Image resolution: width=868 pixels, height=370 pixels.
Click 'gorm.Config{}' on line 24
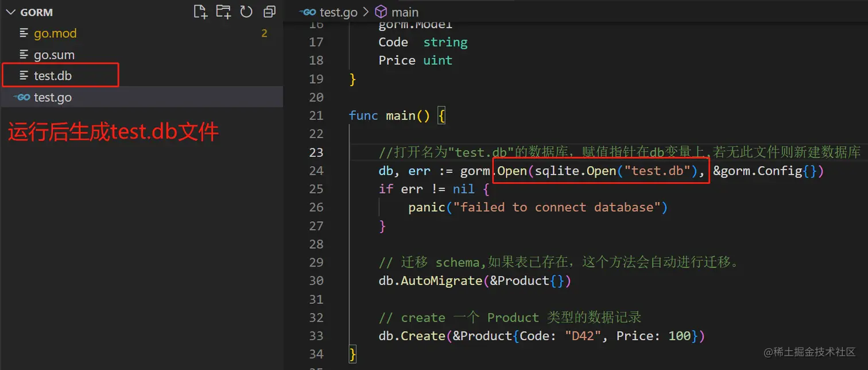pos(768,171)
